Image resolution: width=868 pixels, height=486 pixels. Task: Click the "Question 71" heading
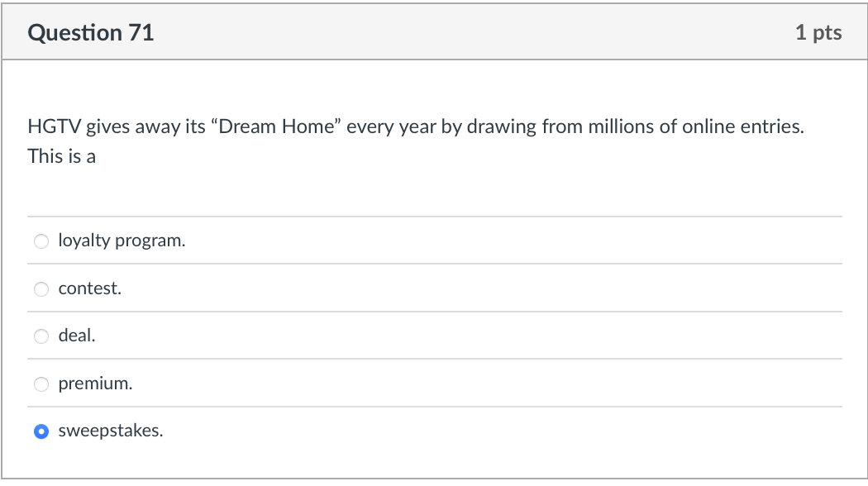pos(90,32)
